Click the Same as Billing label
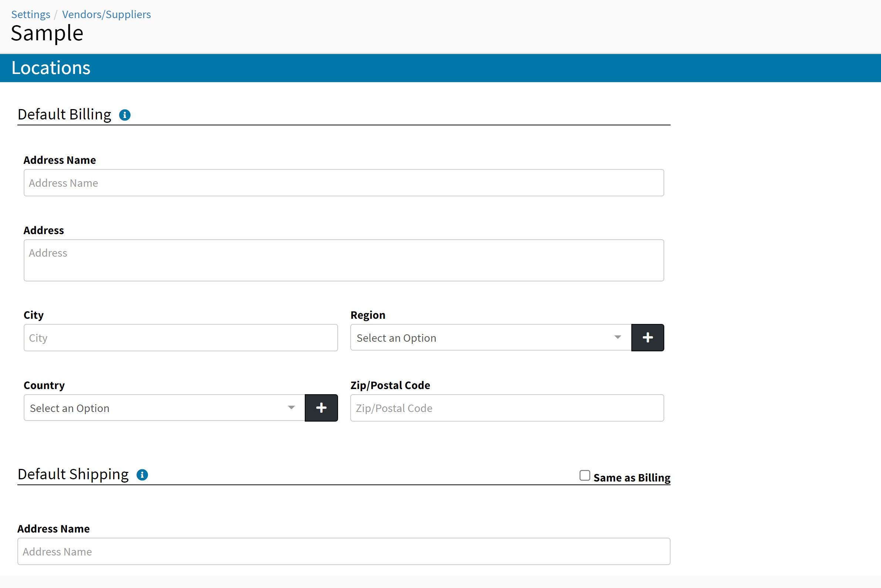The image size is (881, 588). (x=632, y=478)
